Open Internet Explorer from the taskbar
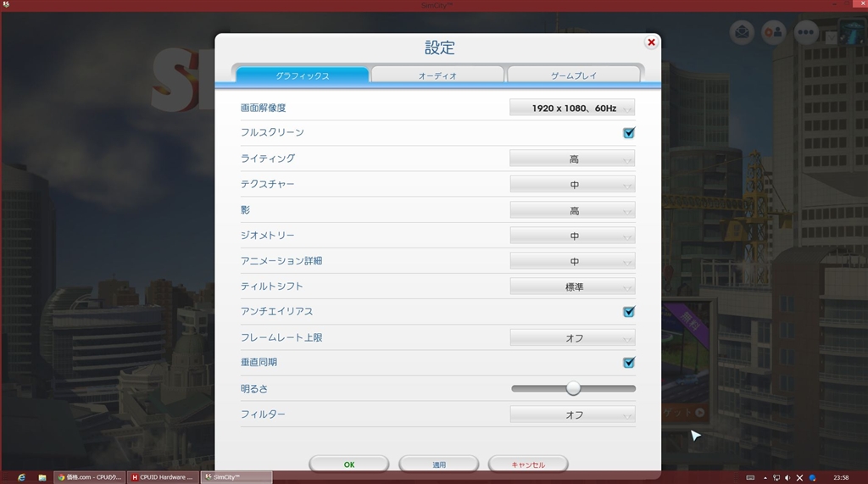The image size is (868, 484). click(21, 477)
